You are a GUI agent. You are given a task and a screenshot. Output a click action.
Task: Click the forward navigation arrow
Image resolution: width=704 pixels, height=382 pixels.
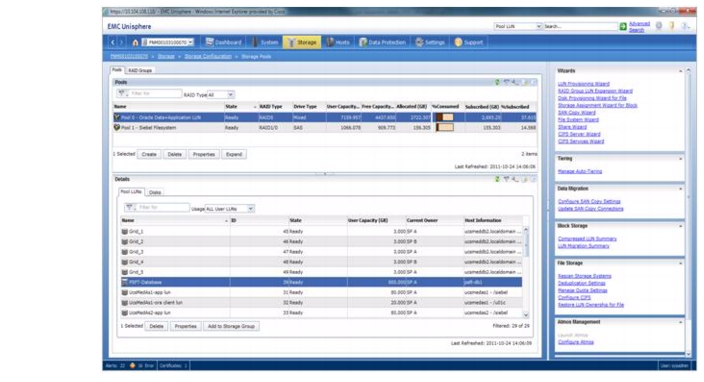point(121,42)
